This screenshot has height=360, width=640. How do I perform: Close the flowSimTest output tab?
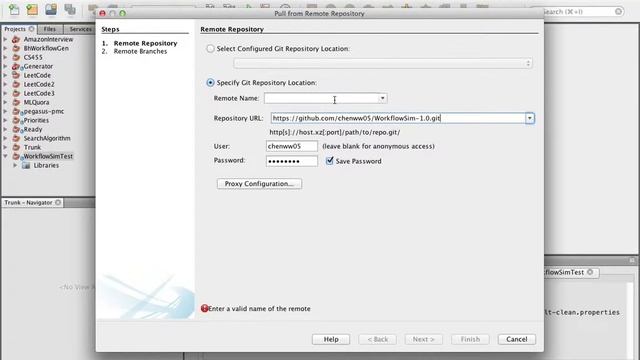(x=590, y=272)
